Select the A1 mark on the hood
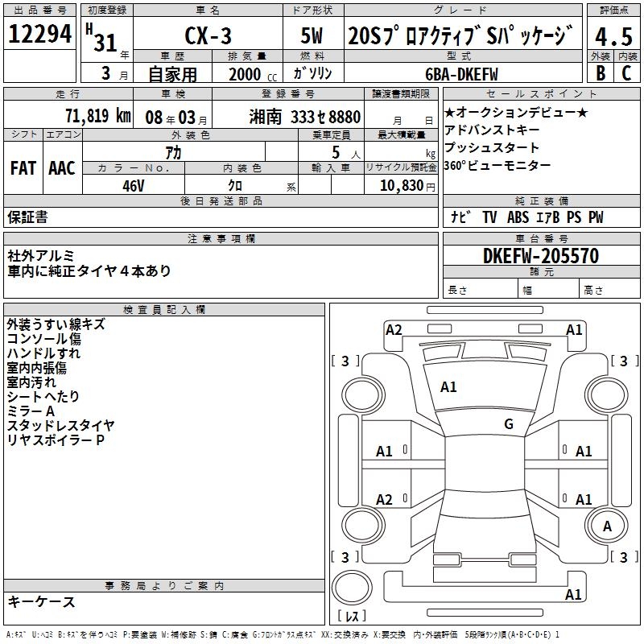Image resolution: width=644 pixels, height=644 pixels. point(448,387)
